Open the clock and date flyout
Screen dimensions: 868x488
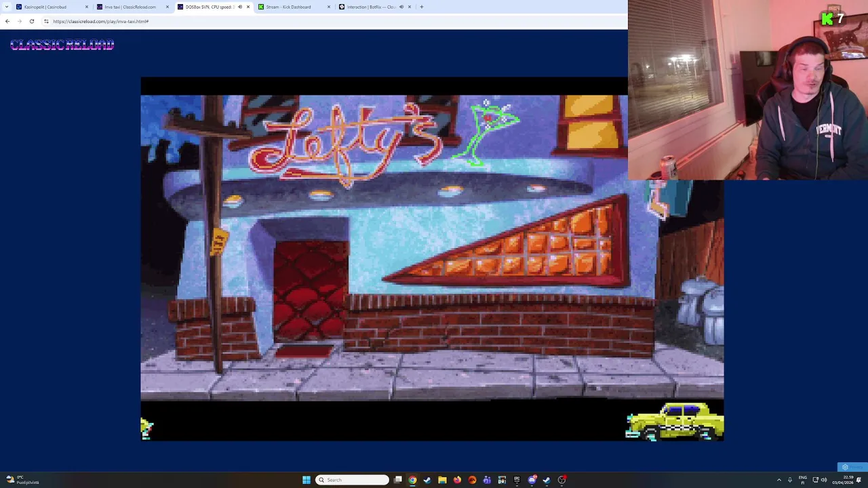coord(843,480)
